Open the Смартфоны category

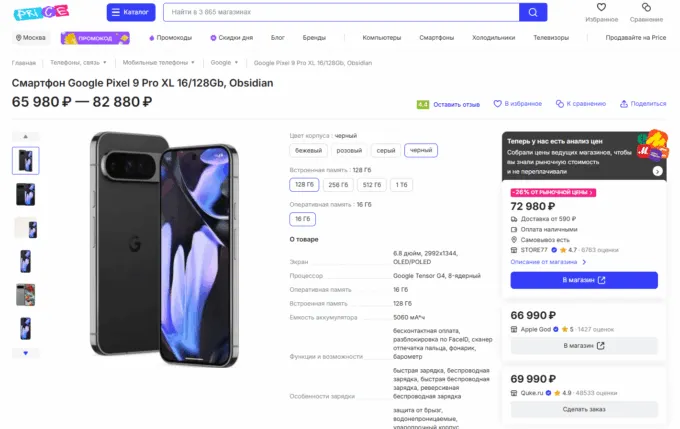(x=437, y=37)
